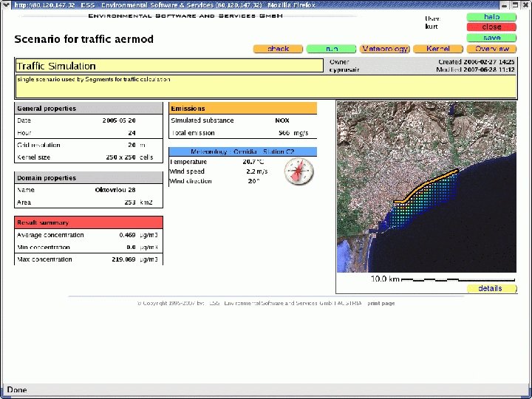
Task: Select the wind speed value 2.2 m/s
Action: tap(257, 171)
